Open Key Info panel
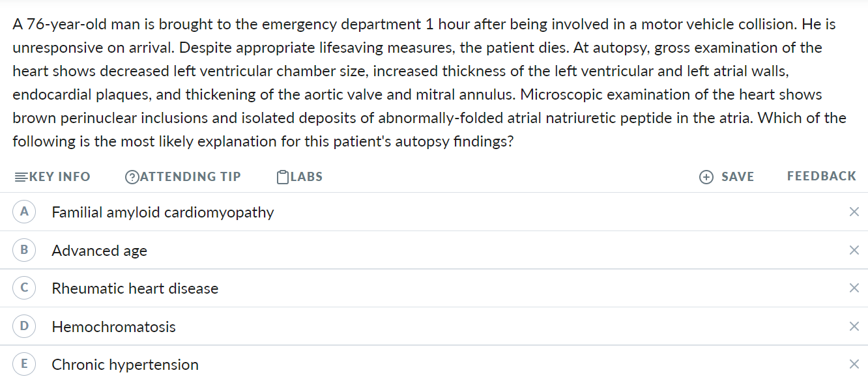 [x=59, y=176]
